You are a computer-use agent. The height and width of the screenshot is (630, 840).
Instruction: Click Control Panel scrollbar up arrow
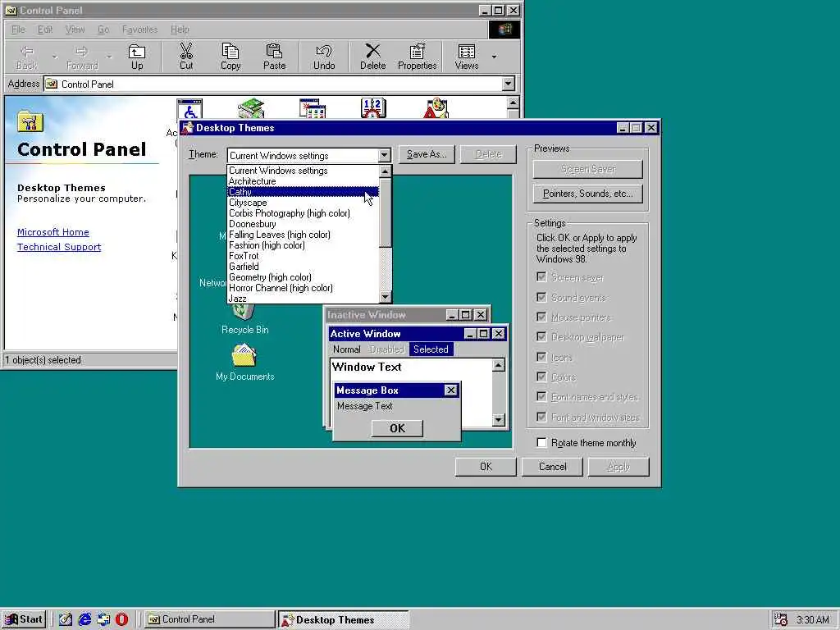coord(514,103)
